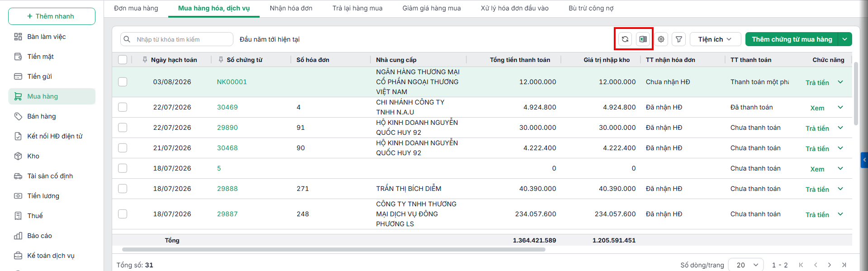Export list to Excel icon
Screen dimensions: 868x271
click(x=643, y=39)
